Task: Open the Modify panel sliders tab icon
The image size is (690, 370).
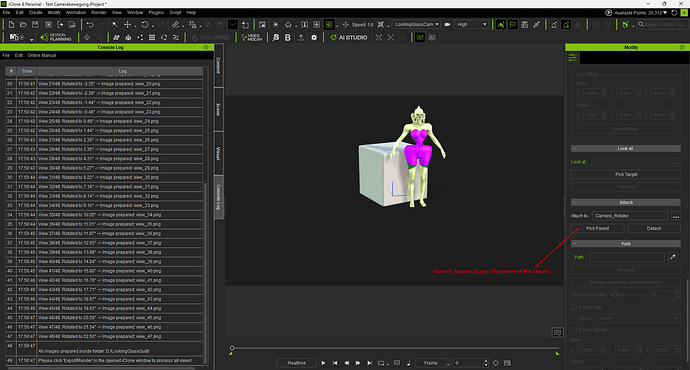Action: [x=573, y=58]
